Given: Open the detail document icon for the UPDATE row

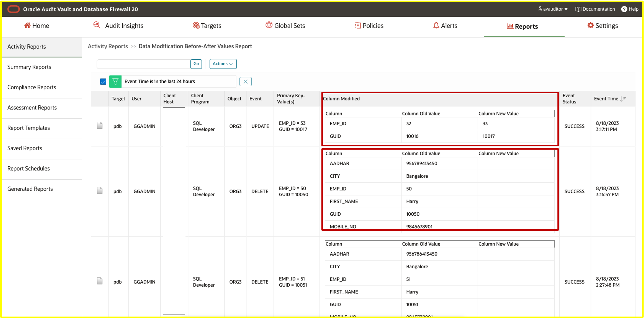Looking at the screenshot, I should pos(100,125).
